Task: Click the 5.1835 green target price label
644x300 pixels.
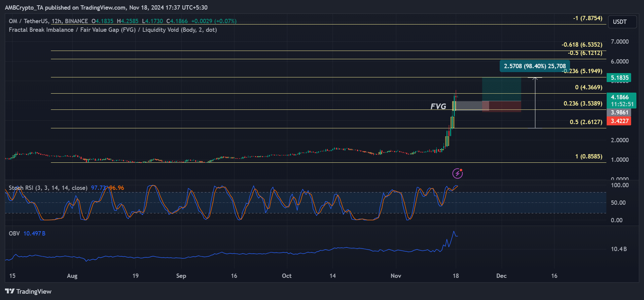Action: pos(619,78)
